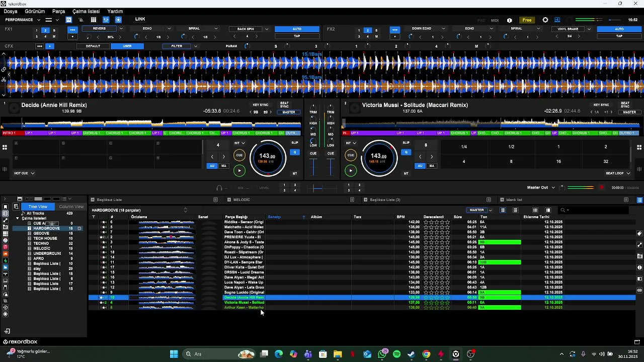Select the TECH HOUSE playlist
This screenshot has height=362, width=644.
click(x=45, y=238)
